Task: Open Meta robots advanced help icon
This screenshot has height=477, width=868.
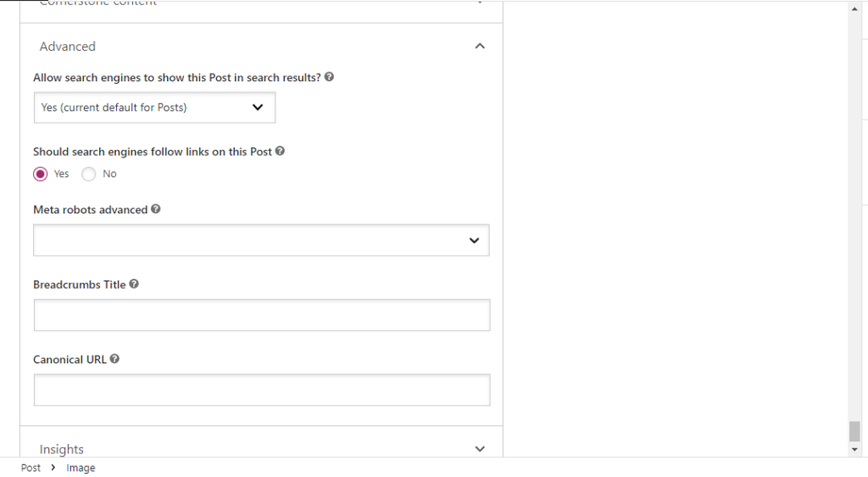Action: (x=156, y=209)
